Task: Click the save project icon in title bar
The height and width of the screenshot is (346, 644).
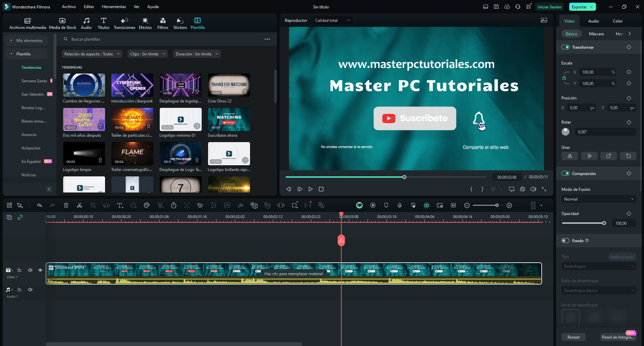Action: tap(496, 7)
